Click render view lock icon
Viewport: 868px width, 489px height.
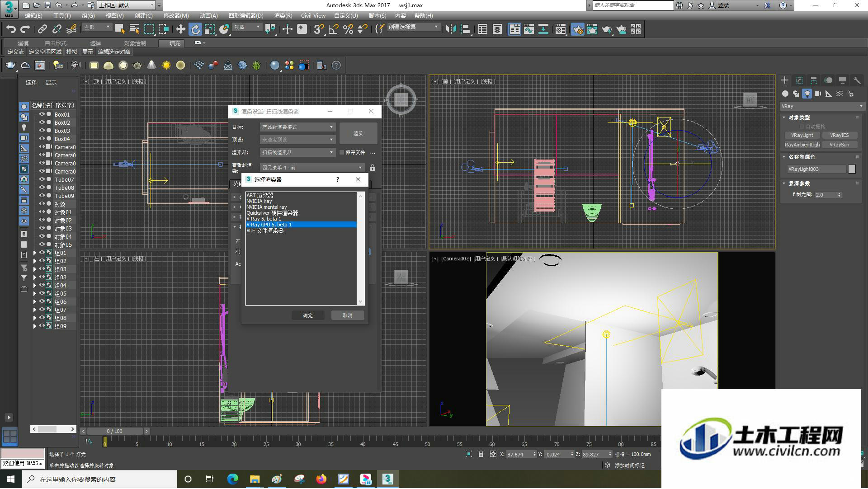373,168
